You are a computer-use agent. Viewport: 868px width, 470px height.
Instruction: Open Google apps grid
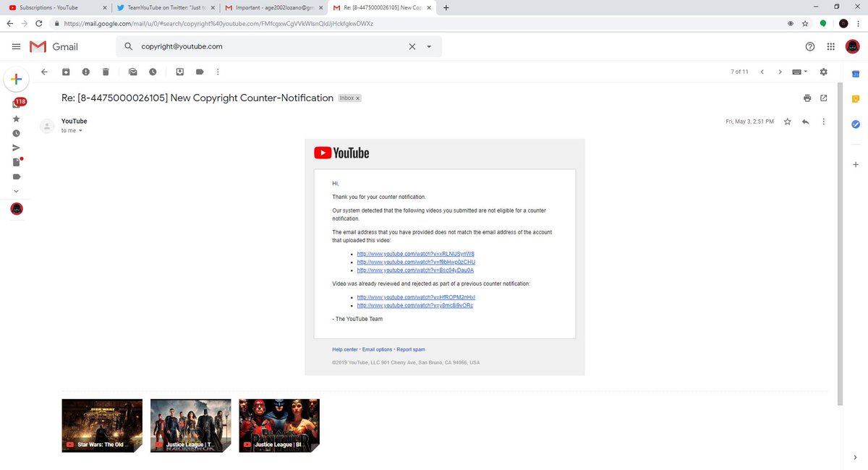830,46
